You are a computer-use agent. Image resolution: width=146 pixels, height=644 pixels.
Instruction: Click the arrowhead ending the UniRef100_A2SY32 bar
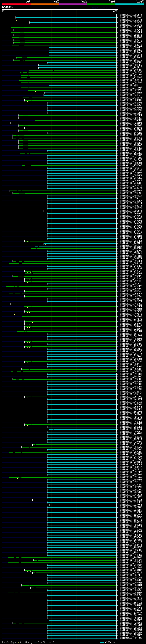pos(117,22)
